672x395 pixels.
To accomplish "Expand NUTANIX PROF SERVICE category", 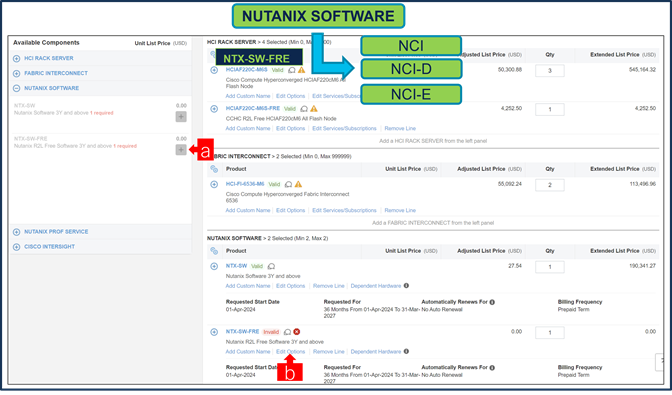I will (16, 232).
